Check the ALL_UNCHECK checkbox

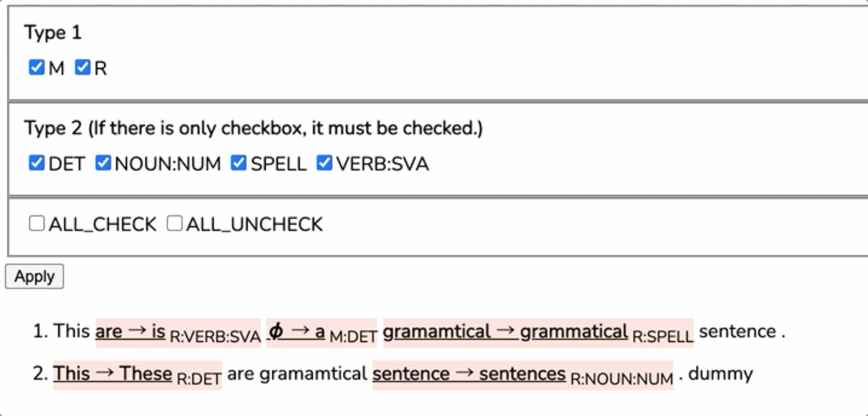(x=174, y=224)
